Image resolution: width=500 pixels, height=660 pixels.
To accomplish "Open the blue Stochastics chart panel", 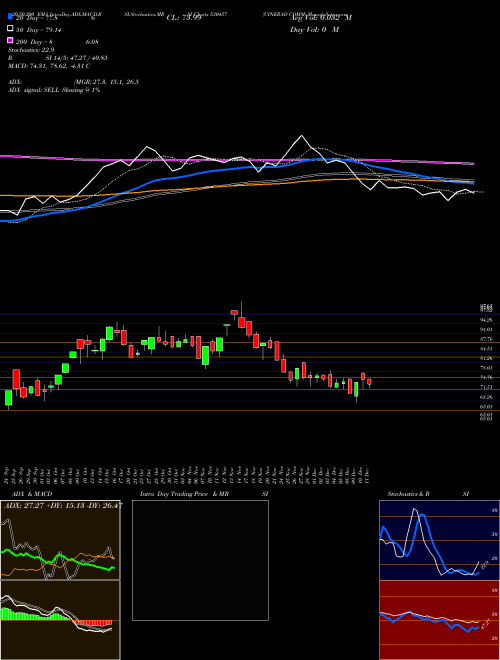I will pyautogui.click(x=439, y=540).
